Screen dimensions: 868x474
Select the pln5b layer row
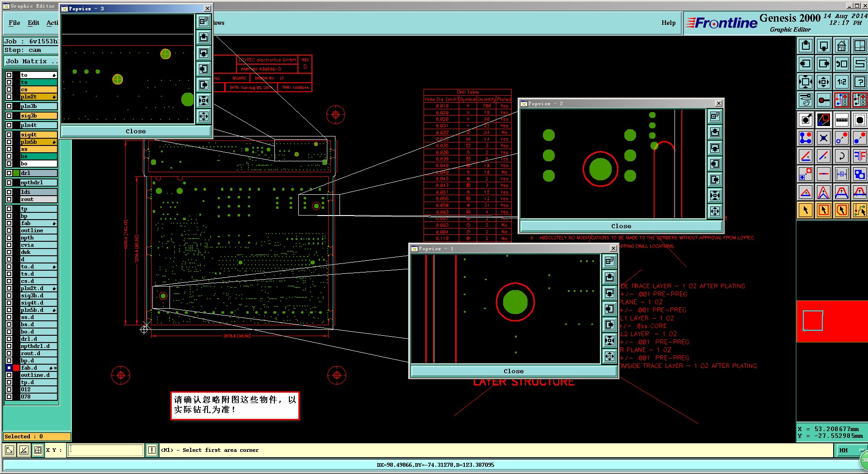coord(38,142)
